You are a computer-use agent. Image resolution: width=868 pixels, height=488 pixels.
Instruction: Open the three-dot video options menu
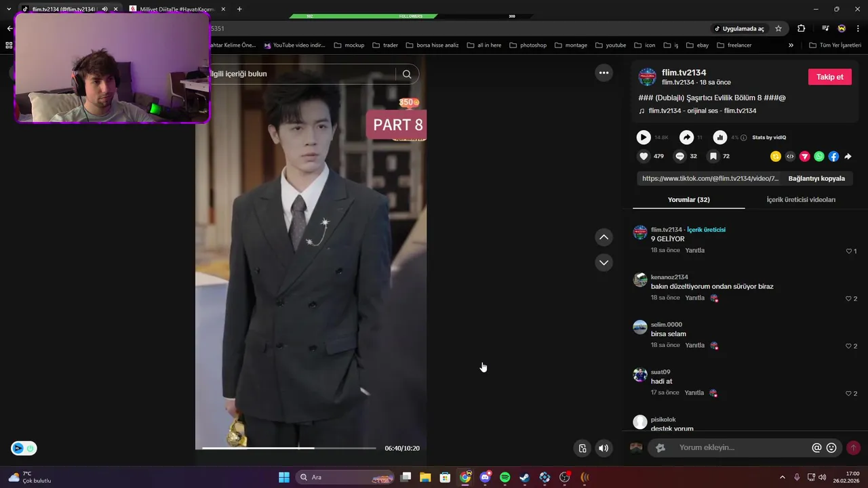coord(604,73)
